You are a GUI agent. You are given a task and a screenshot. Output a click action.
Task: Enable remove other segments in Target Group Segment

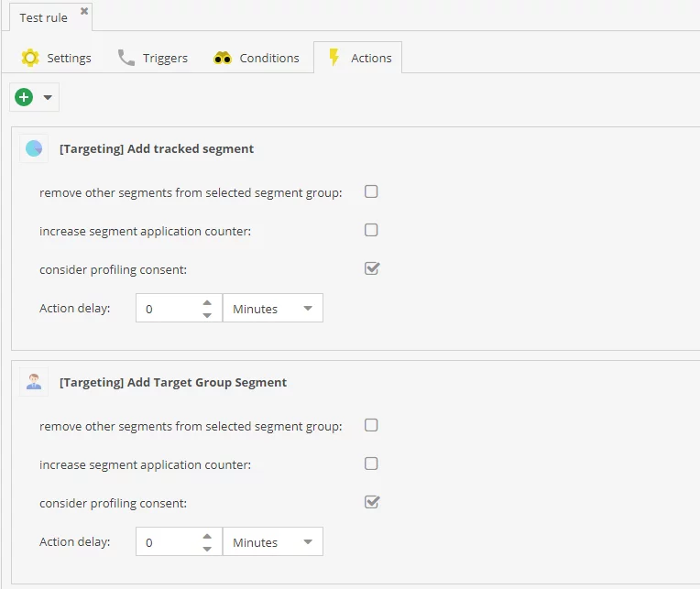pos(371,425)
